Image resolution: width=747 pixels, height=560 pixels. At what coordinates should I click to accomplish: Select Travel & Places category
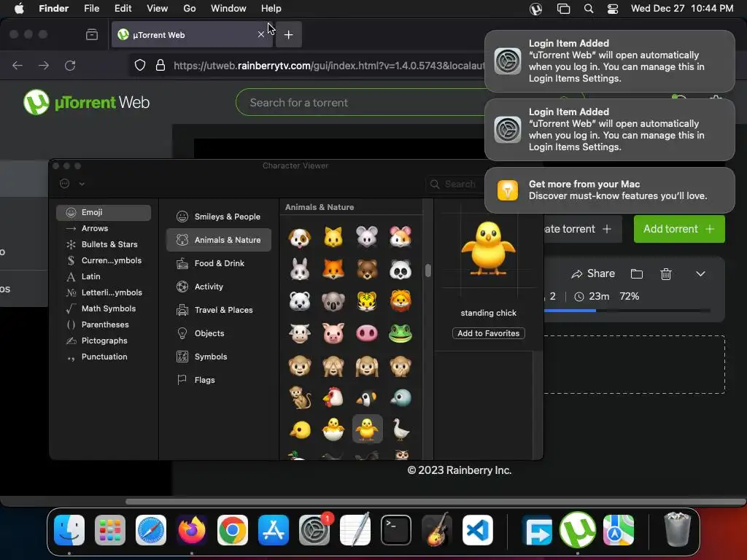(x=219, y=310)
